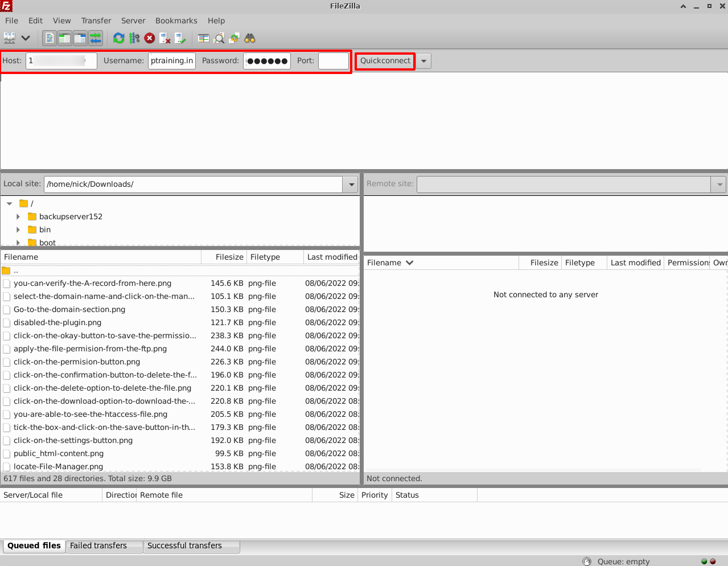Open the Site Manager icon
This screenshot has height=566, width=728.
tap(10, 38)
